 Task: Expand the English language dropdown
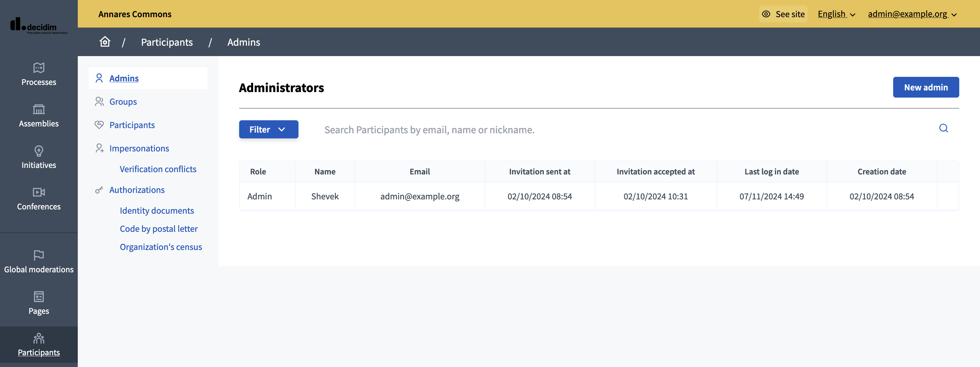[835, 14]
